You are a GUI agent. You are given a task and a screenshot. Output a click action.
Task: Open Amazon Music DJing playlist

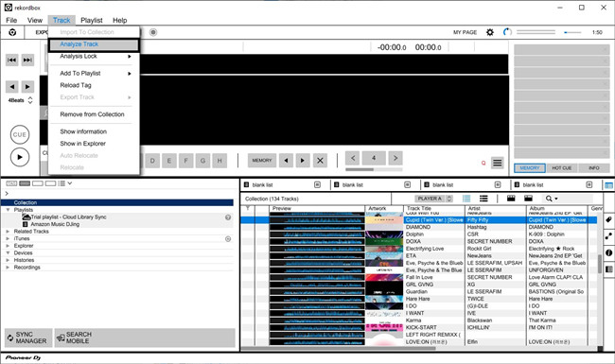click(55, 224)
